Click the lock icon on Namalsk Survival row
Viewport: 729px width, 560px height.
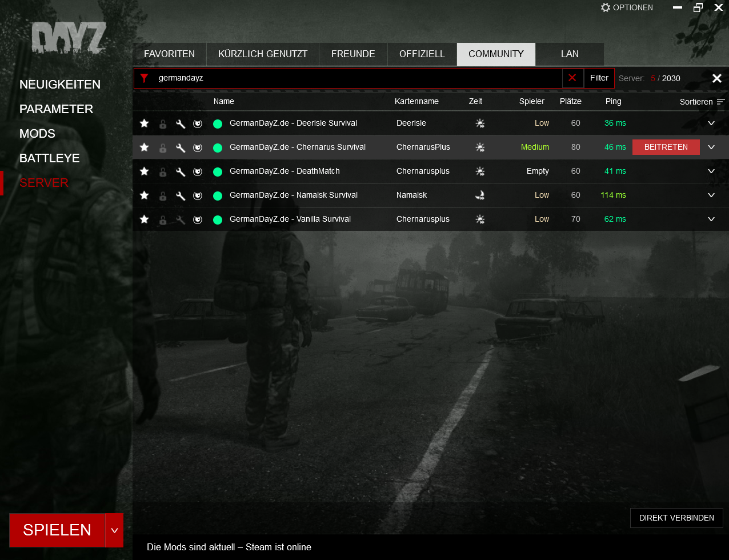(x=163, y=195)
